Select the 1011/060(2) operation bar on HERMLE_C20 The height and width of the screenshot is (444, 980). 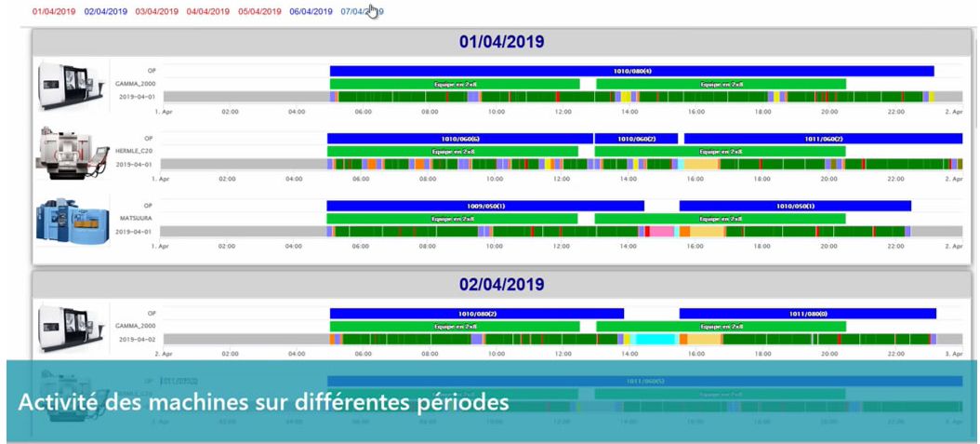pos(823,139)
